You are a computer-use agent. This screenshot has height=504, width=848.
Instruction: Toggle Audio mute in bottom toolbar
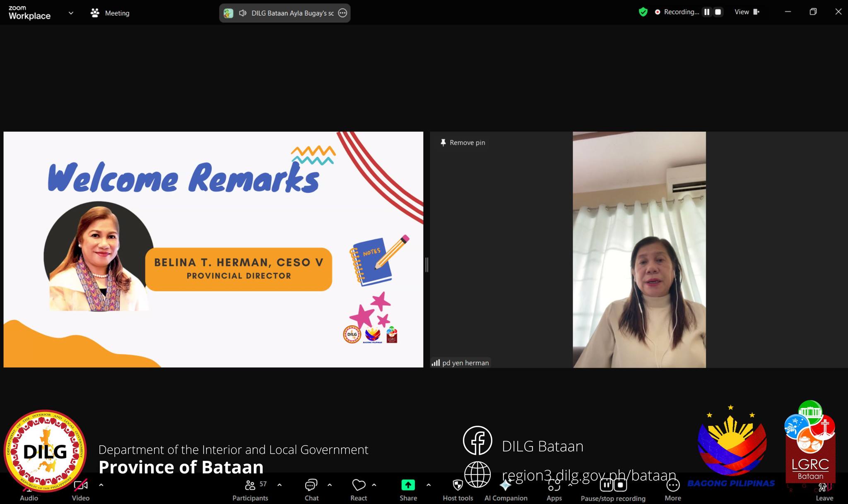(x=29, y=491)
